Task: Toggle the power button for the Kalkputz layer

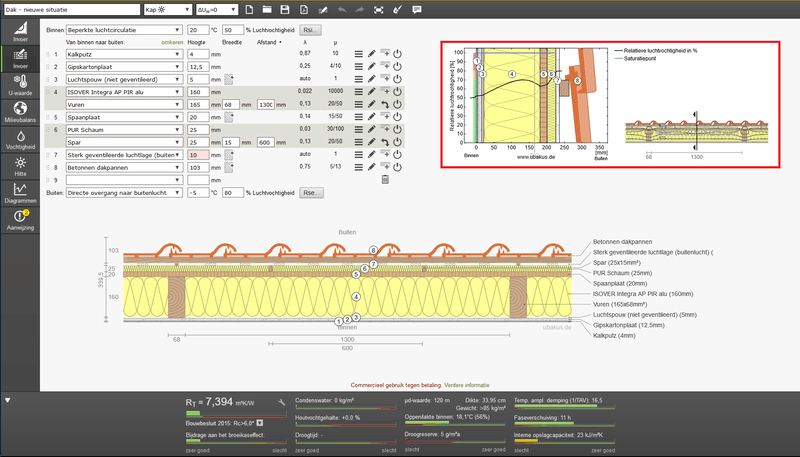Action: point(397,54)
